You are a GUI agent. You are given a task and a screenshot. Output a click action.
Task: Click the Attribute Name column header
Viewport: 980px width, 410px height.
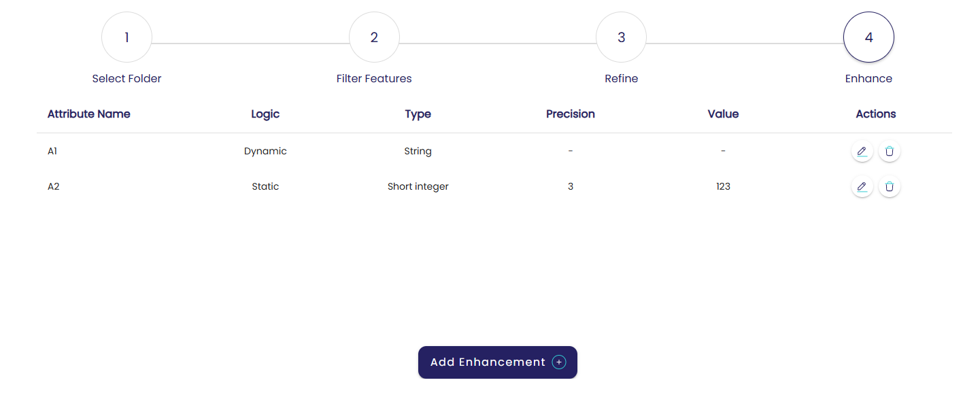tap(89, 114)
